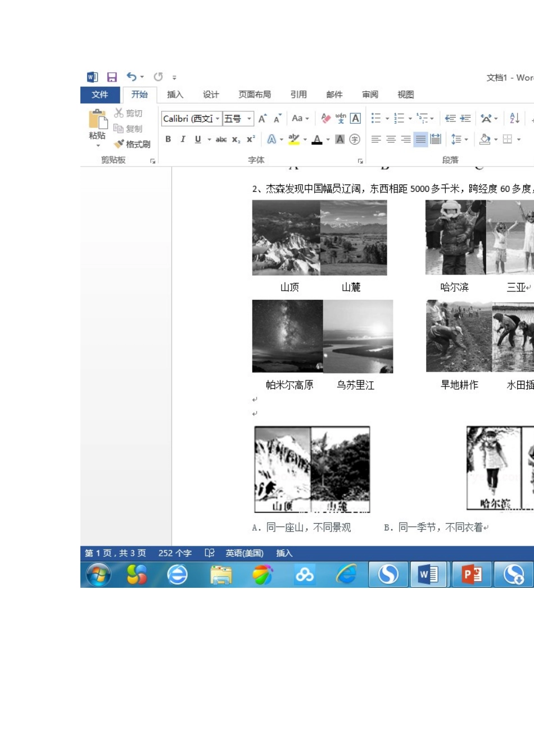Click the Increase Indent icon
Viewport: 534px width, 756px height.
pos(465,118)
